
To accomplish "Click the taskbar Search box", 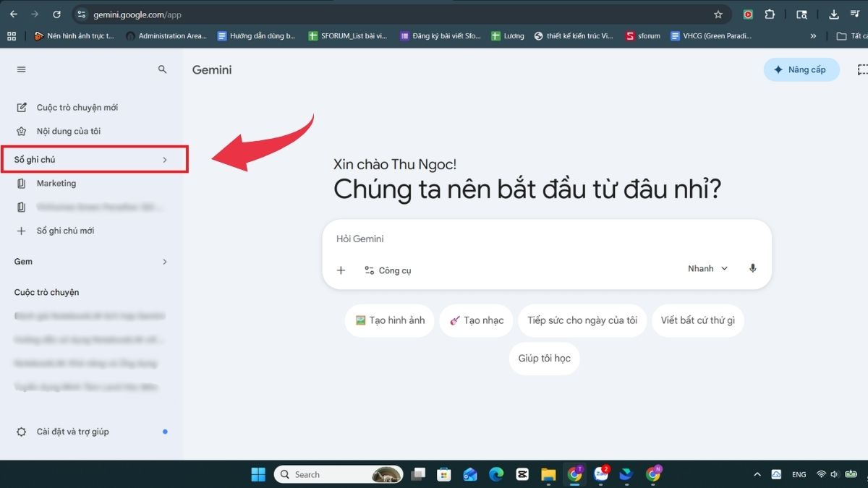I will pos(339,474).
